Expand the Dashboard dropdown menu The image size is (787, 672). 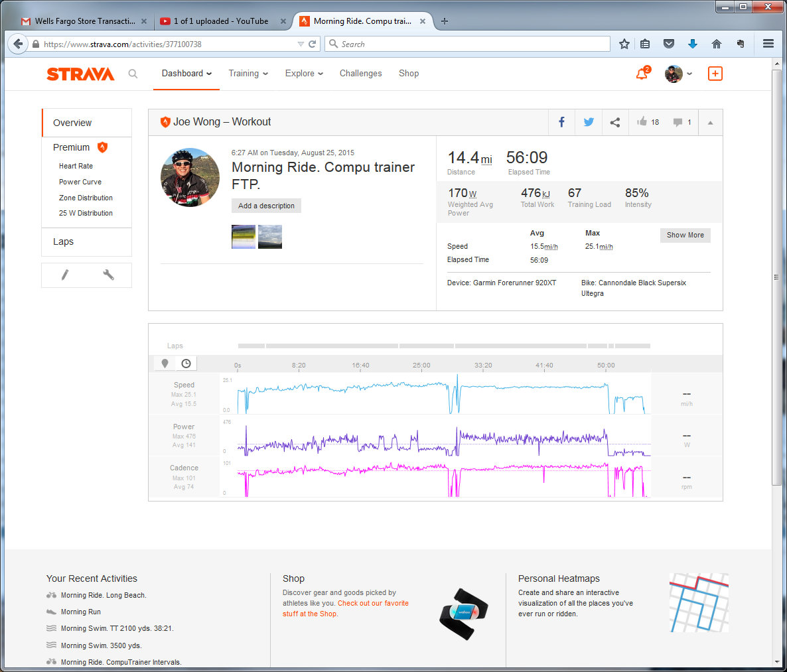(186, 73)
